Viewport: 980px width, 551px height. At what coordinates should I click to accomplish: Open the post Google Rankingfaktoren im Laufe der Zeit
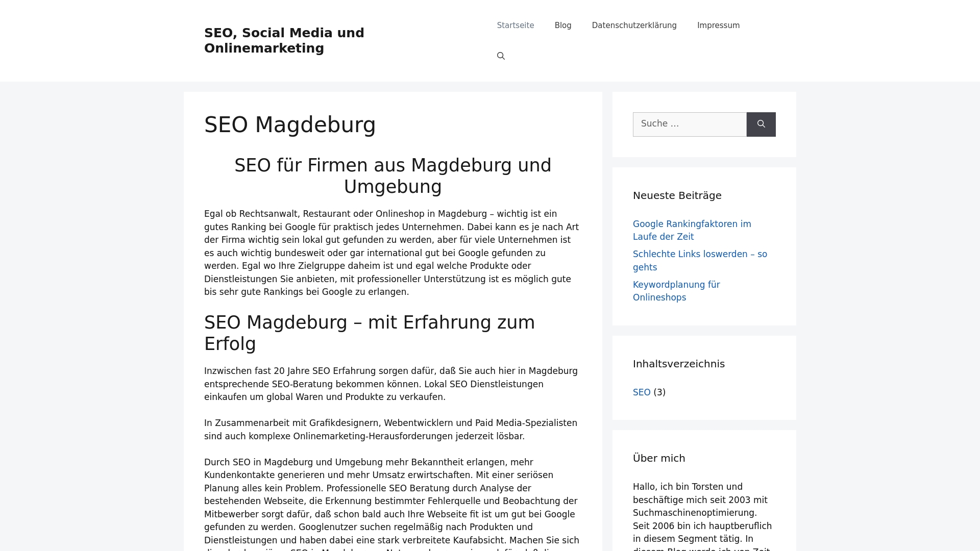(692, 230)
